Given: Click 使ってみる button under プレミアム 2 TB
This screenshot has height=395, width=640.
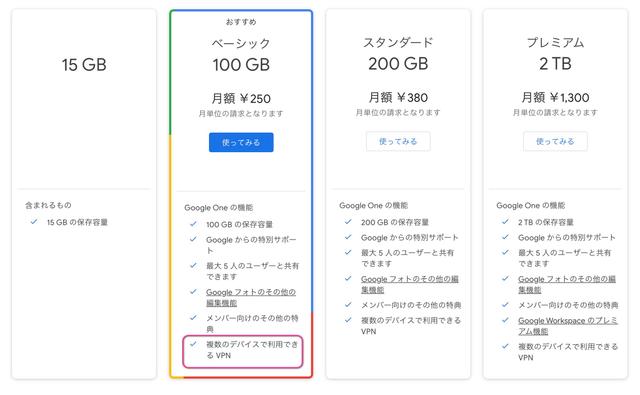Looking at the screenshot, I should coord(555,141).
